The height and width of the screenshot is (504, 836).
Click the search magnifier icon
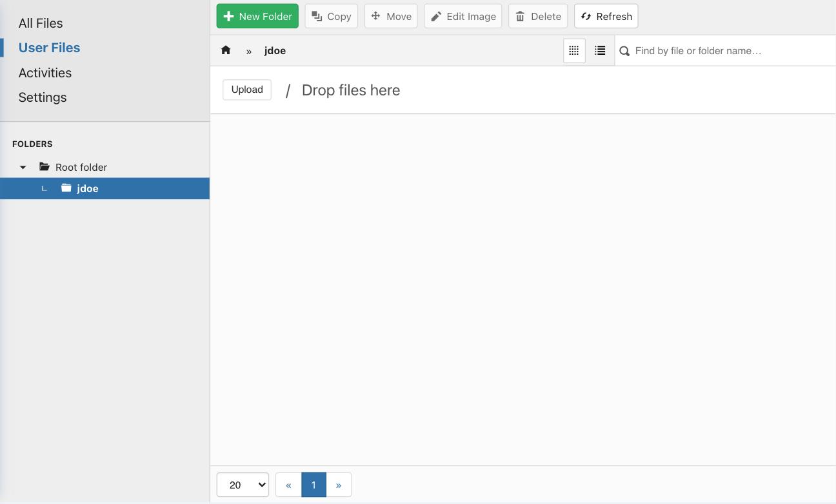tap(624, 51)
